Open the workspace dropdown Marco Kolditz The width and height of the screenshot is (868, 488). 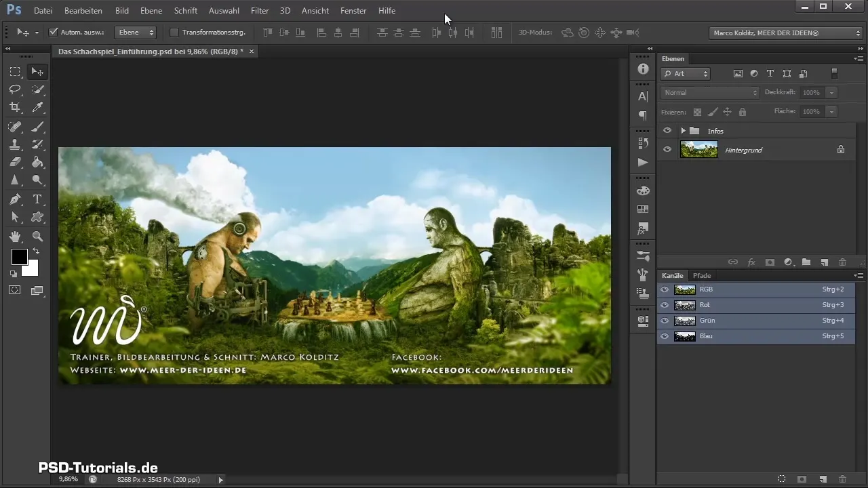coord(785,32)
